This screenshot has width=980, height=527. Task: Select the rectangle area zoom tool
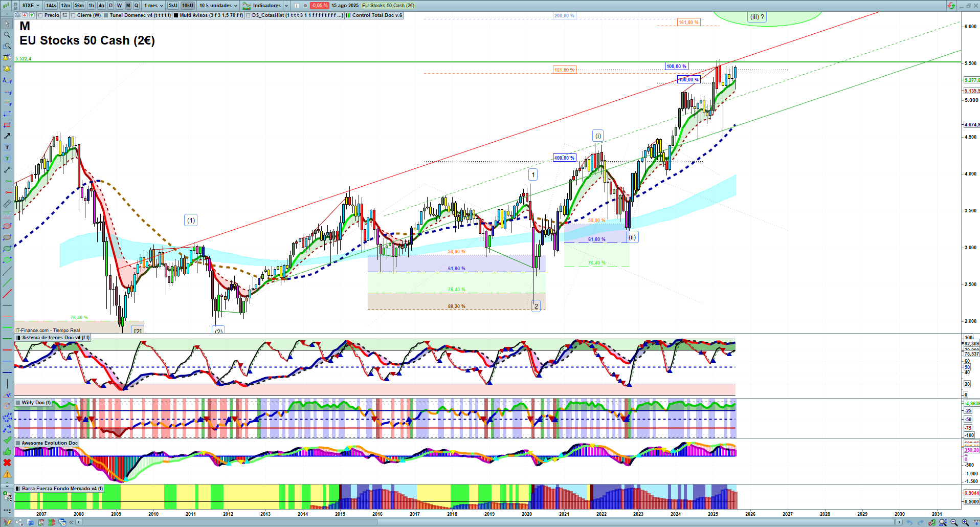point(7,46)
